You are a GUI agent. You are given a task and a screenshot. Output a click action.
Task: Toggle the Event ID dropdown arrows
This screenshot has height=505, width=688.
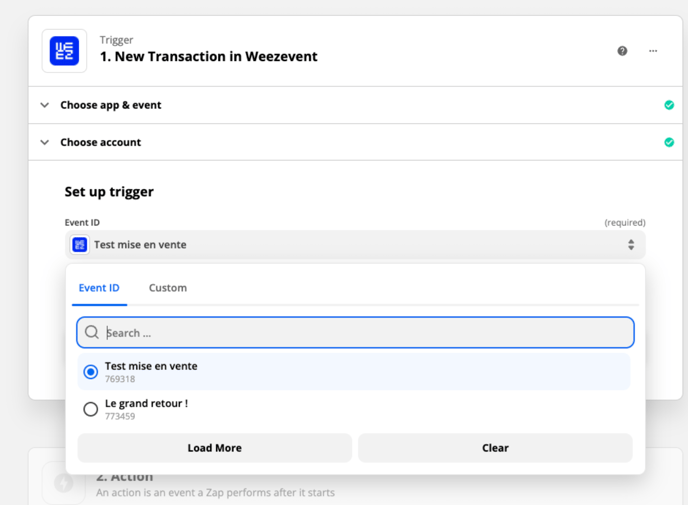[x=631, y=244]
